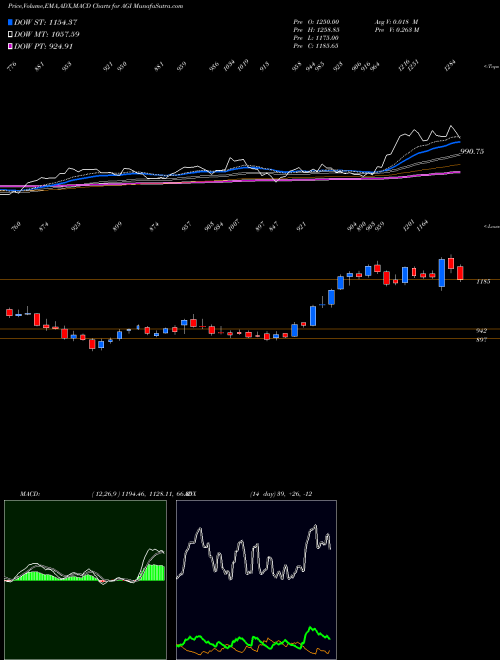Select the chart title mentioning MunafaSutra.com

96,6
